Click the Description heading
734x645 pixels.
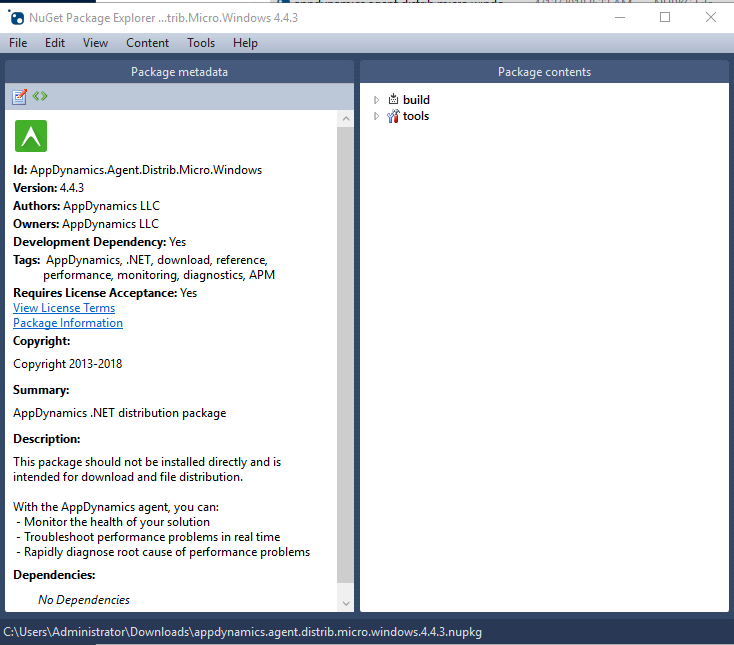coord(47,439)
